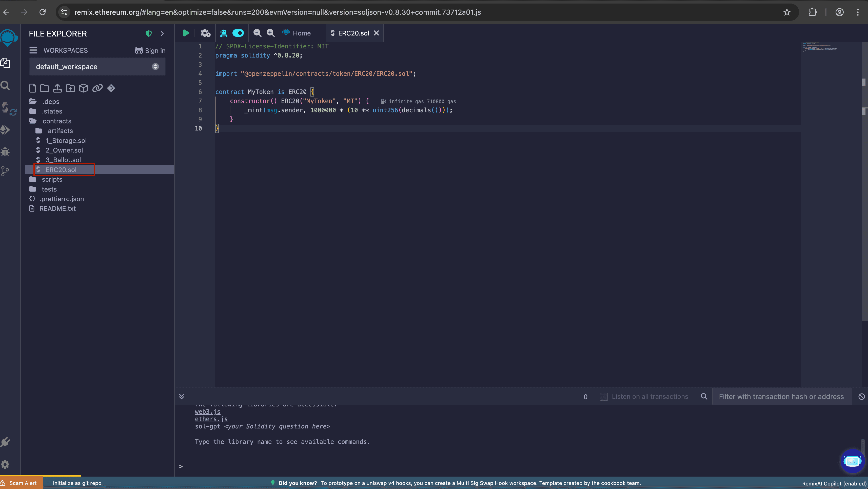Switch to the Home tab

pos(297,33)
